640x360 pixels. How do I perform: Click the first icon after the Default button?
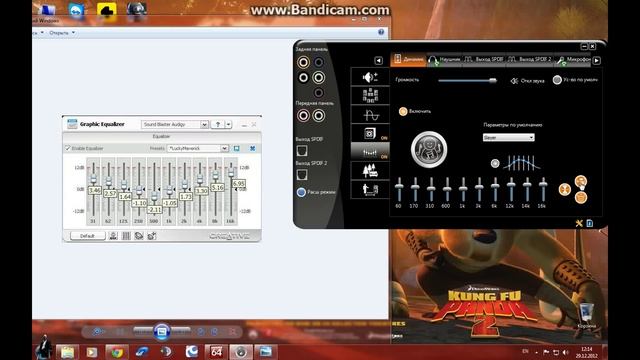point(113,236)
